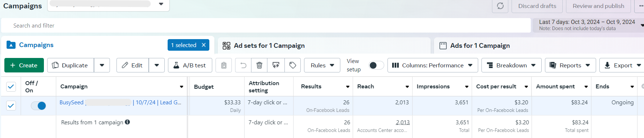Click the clipboard paste icon
The image size is (644, 138).
(x=224, y=65)
